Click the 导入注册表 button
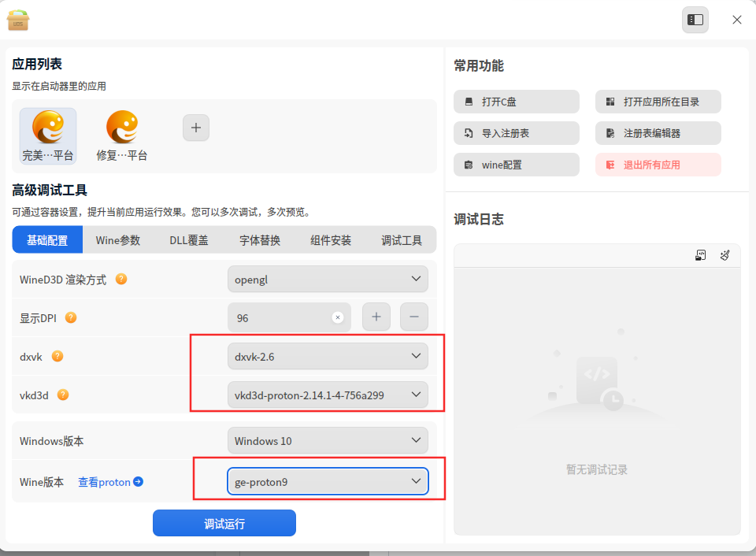 tap(517, 133)
